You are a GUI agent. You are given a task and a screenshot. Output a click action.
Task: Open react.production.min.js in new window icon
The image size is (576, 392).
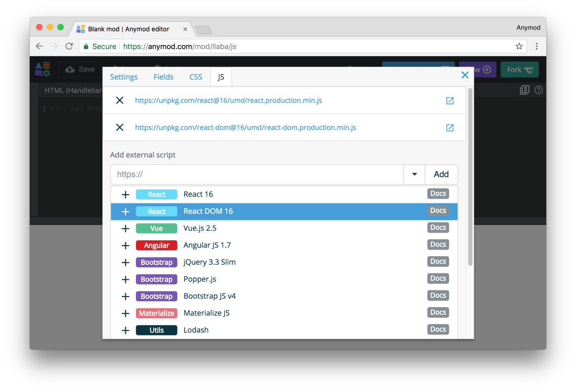(450, 101)
